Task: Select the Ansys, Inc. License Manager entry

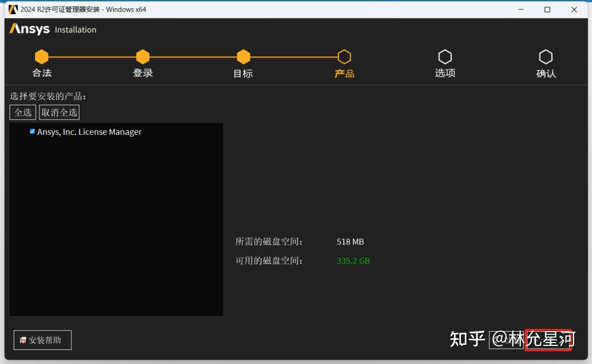Action: click(89, 132)
